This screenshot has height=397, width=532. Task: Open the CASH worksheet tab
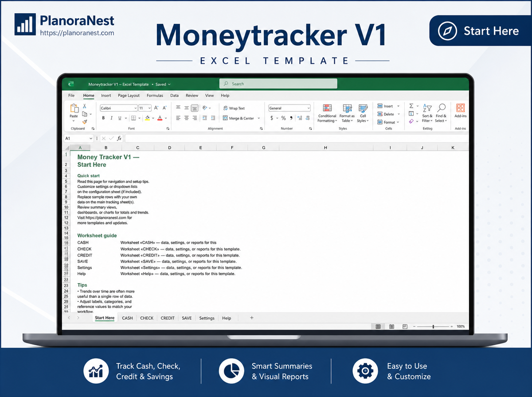[127, 318]
